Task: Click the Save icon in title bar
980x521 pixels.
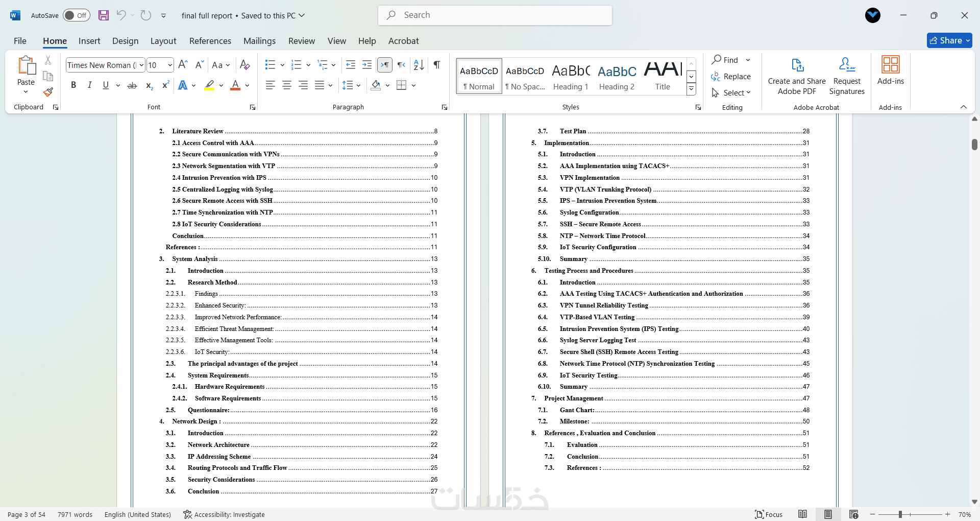Action: (x=104, y=15)
